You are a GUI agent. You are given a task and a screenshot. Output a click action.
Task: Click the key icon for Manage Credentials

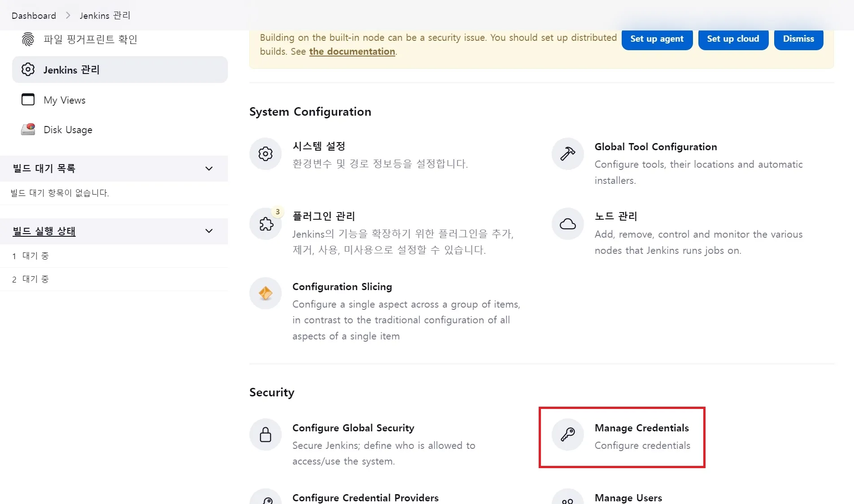pyautogui.click(x=567, y=434)
